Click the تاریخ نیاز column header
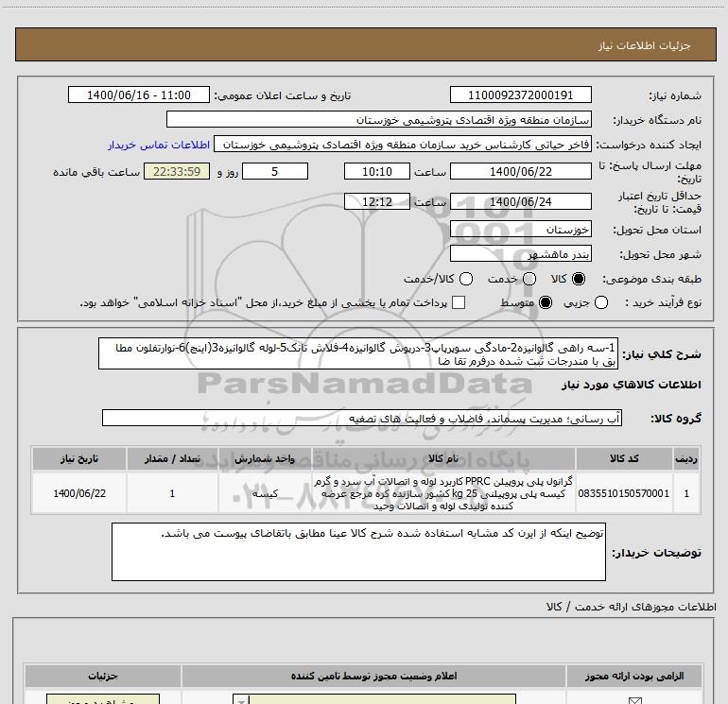Viewport: 728px width, 704px height. 79,459
